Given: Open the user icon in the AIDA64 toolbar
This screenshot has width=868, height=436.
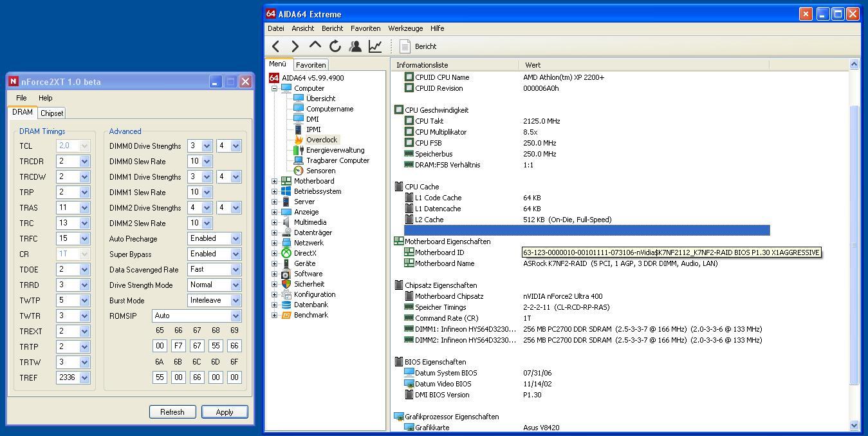Looking at the screenshot, I should point(355,46).
